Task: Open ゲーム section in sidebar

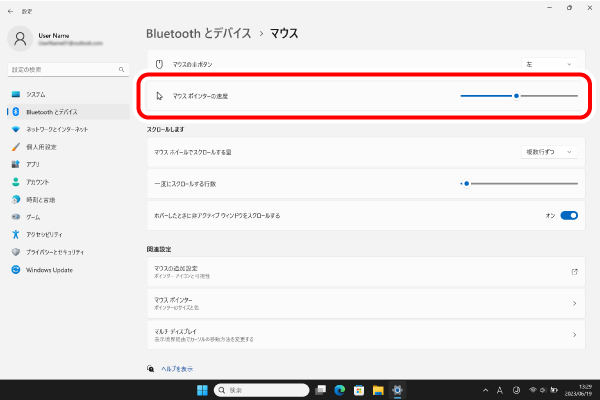Action: tap(33, 217)
